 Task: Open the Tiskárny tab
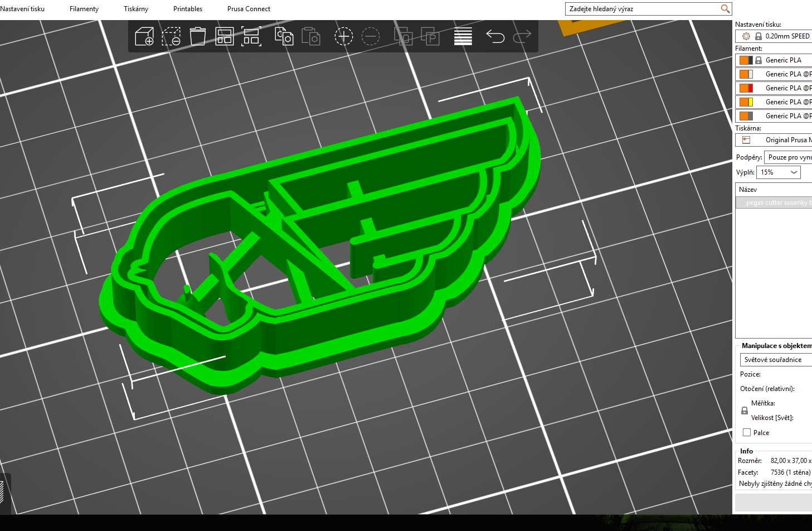(x=136, y=9)
